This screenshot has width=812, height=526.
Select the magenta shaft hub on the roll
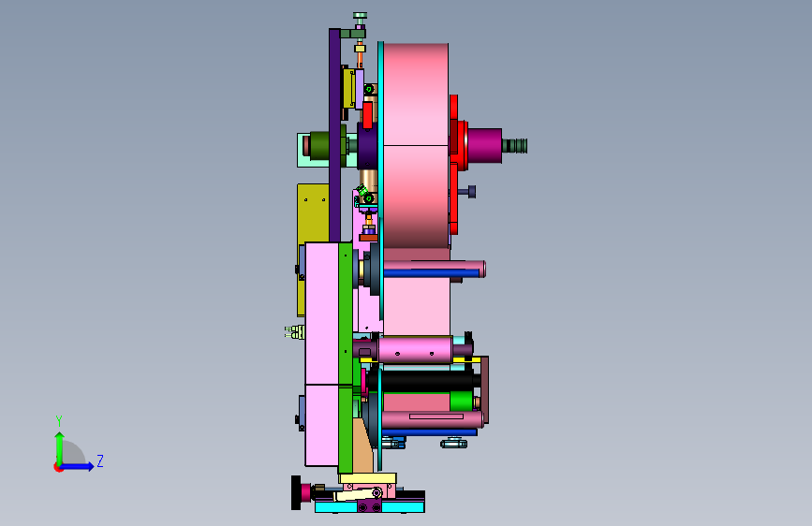pos(485,145)
